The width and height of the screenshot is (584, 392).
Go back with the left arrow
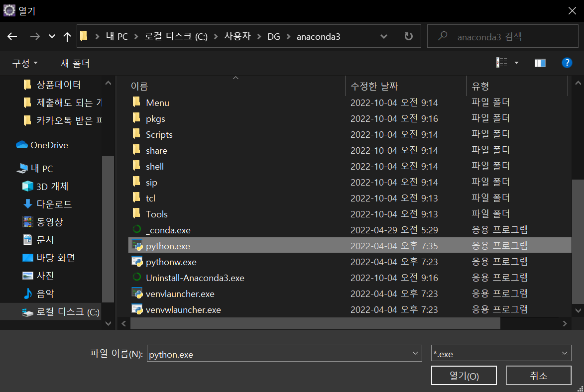coord(12,36)
